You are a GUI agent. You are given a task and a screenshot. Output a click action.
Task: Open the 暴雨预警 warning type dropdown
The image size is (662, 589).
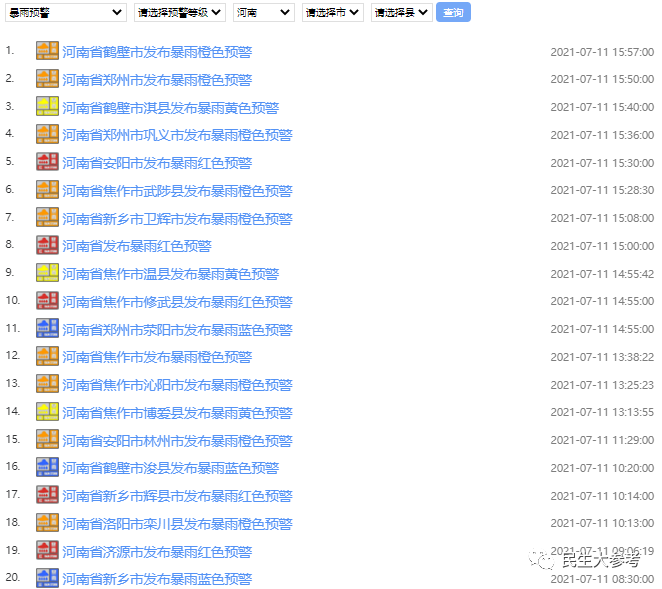pos(66,13)
